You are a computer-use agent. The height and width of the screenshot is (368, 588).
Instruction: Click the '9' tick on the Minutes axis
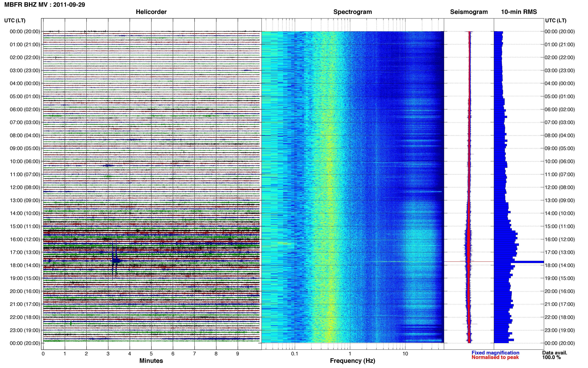(238, 354)
